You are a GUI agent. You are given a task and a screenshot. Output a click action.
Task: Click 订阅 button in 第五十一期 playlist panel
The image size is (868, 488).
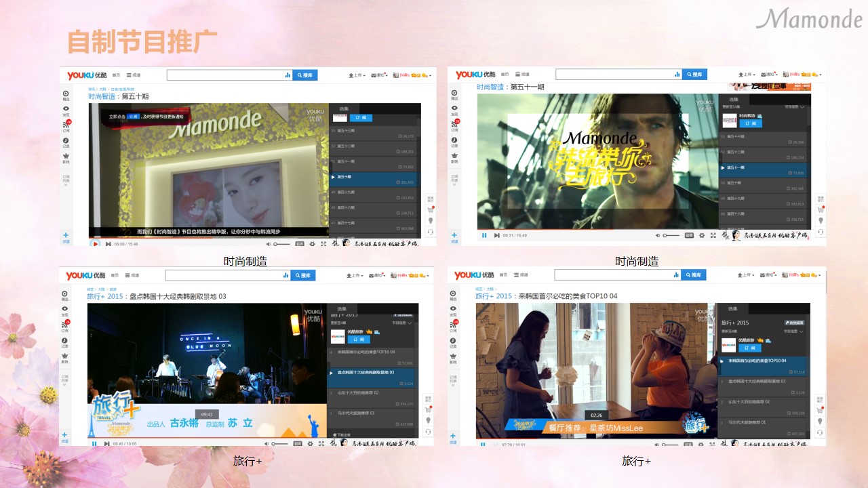point(751,123)
